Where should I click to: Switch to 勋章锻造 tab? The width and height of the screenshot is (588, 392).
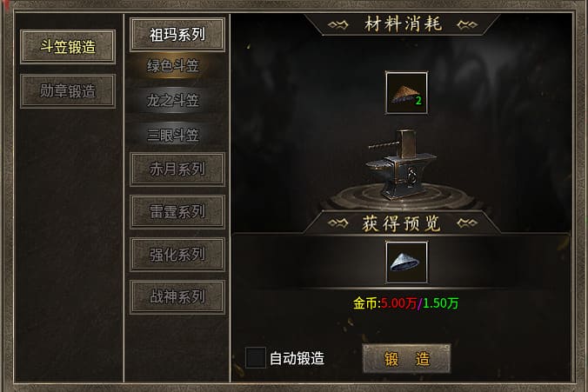click(x=68, y=91)
